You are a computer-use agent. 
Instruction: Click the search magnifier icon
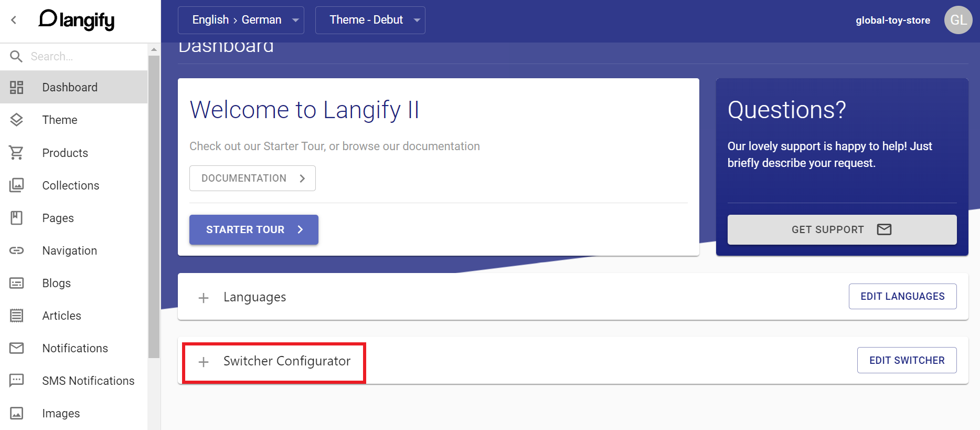(16, 56)
